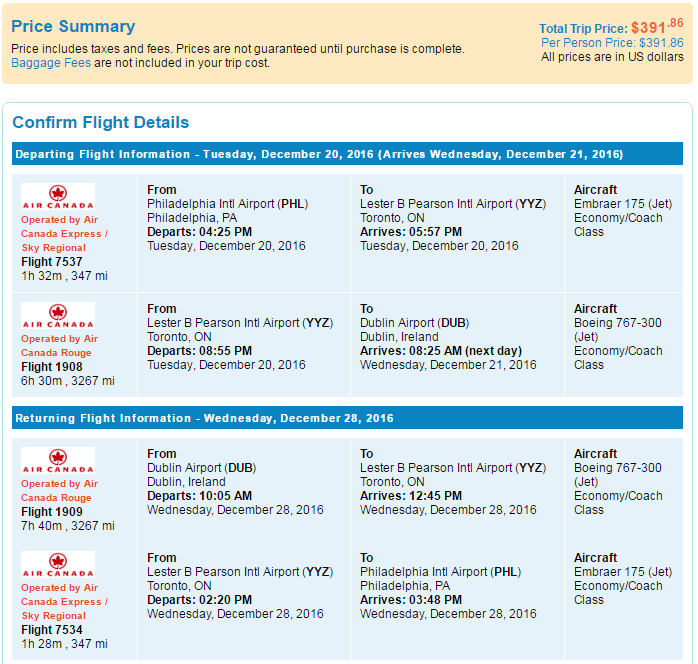Click the Flight 7537 number label
The width and height of the screenshot is (698, 664).
(x=52, y=262)
